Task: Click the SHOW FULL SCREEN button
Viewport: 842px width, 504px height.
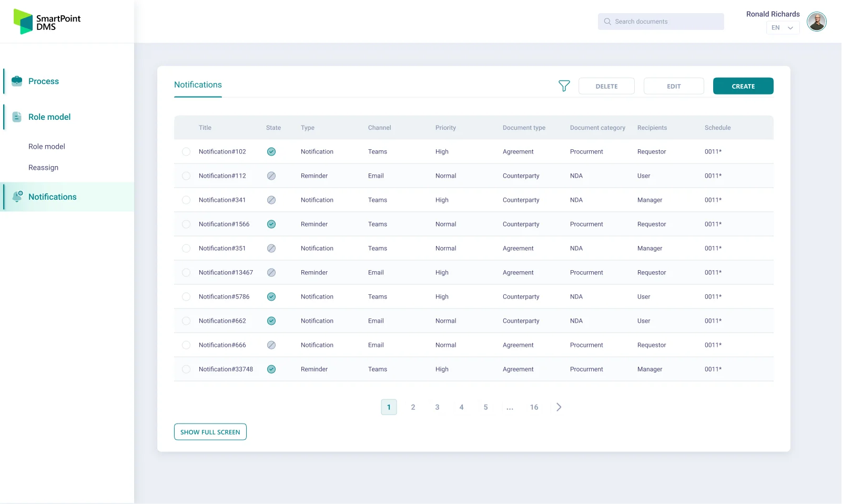Action: 210,432
